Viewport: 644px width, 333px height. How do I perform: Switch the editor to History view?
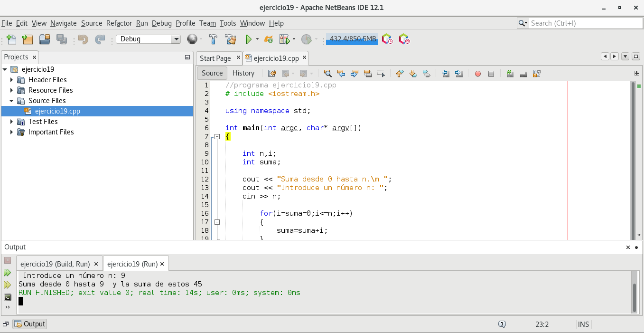tap(243, 73)
